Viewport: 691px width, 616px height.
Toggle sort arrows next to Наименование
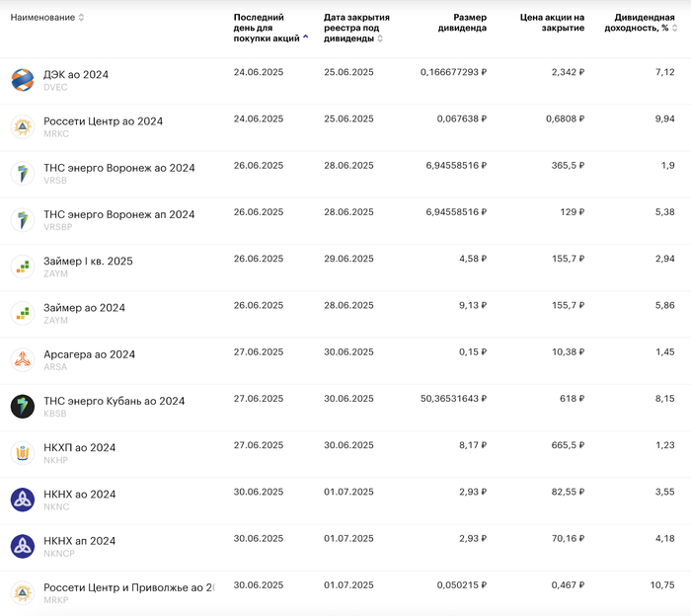tap(81, 18)
